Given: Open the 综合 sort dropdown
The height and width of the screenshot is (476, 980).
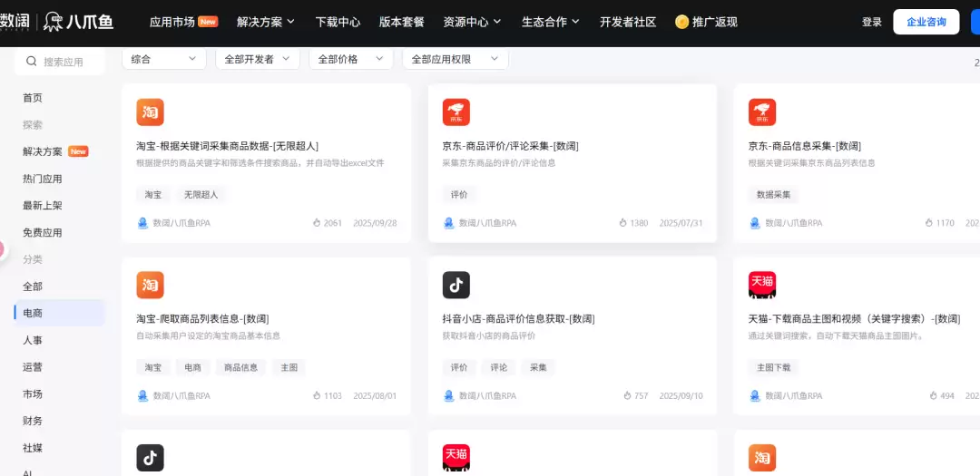Looking at the screenshot, I should pyautogui.click(x=164, y=59).
